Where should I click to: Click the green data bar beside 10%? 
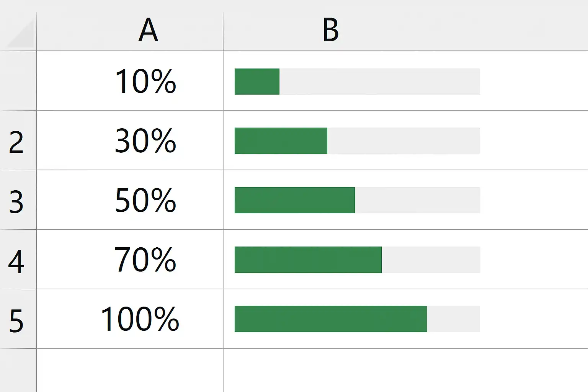[x=257, y=82]
